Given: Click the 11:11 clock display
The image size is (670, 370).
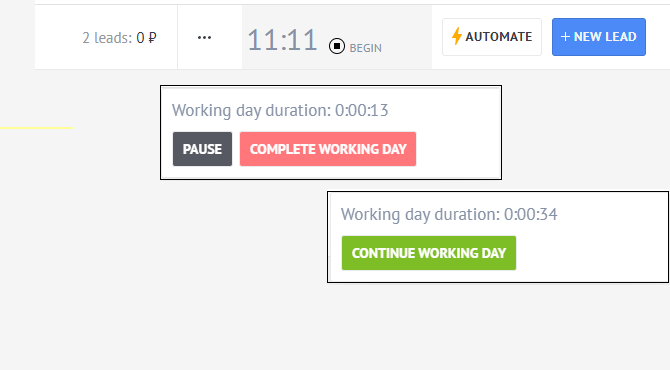Looking at the screenshot, I should pos(282,40).
